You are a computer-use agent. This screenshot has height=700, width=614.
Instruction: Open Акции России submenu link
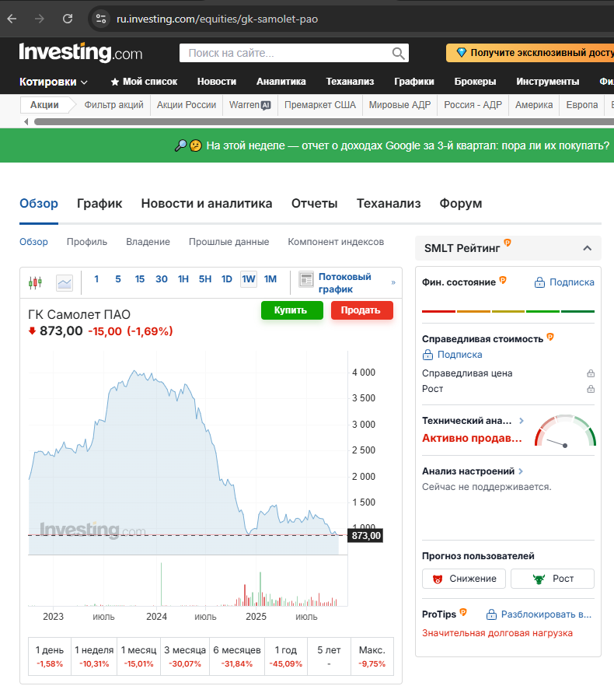187,105
